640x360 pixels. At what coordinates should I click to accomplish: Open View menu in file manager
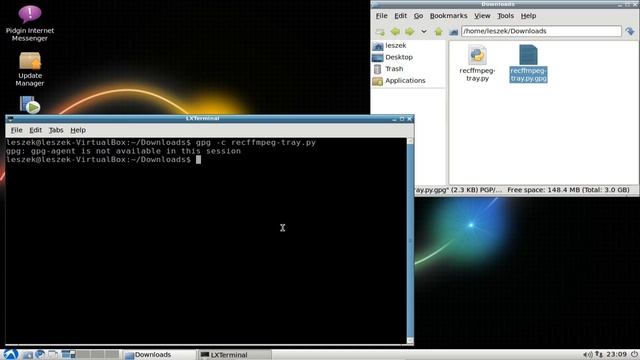click(482, 16)
